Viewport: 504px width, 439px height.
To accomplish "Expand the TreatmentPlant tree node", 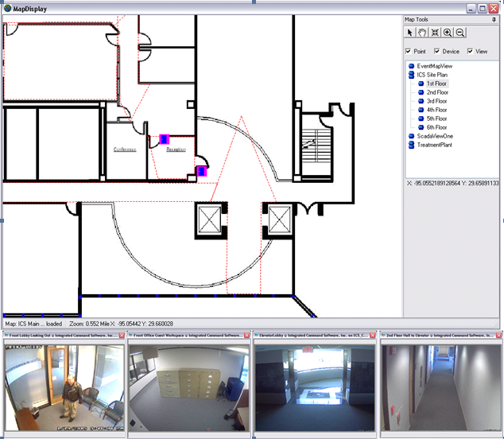I will pyautogui.click(x=410, y=145).
